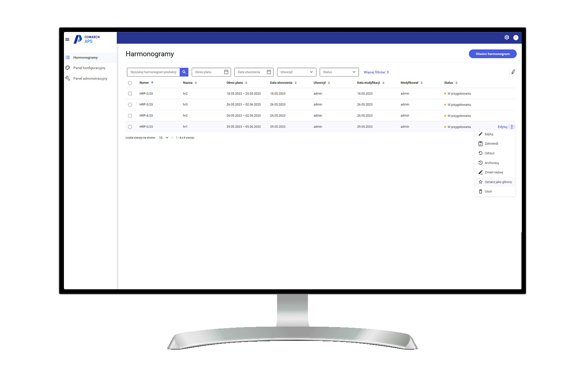Check the HRP-2/23 row checkbox
The image size is (581, 392).
coord(130,94)
